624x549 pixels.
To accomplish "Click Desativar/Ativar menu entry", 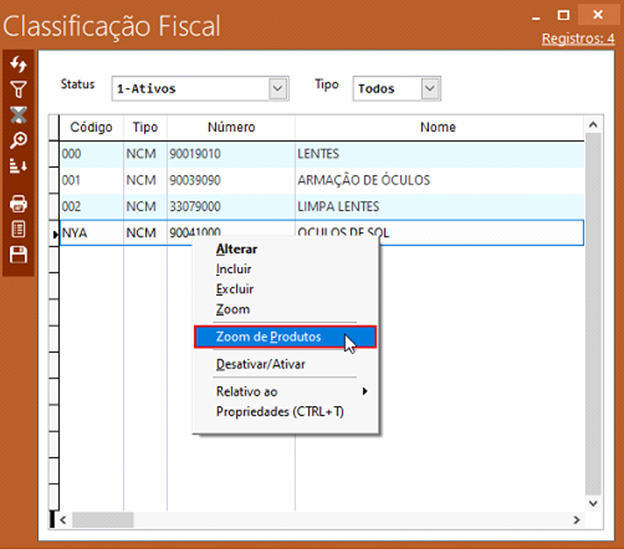I will click(261, 365).
